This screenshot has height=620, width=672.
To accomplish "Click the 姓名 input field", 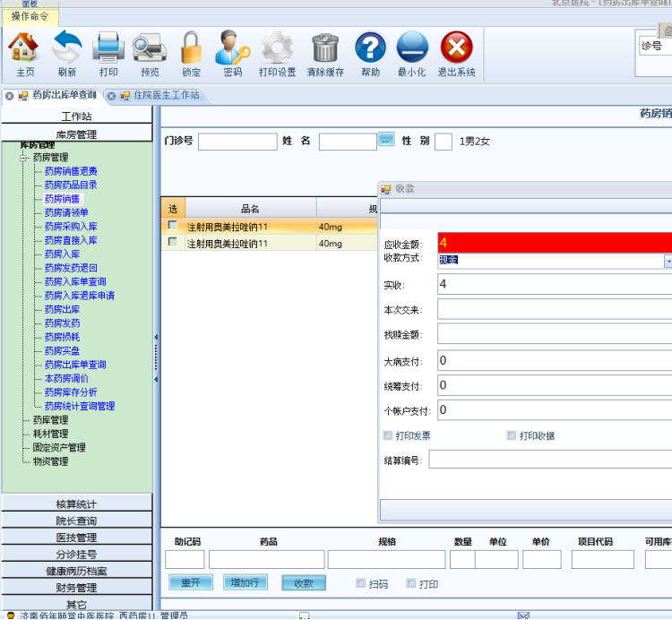I will pos(348,142).
